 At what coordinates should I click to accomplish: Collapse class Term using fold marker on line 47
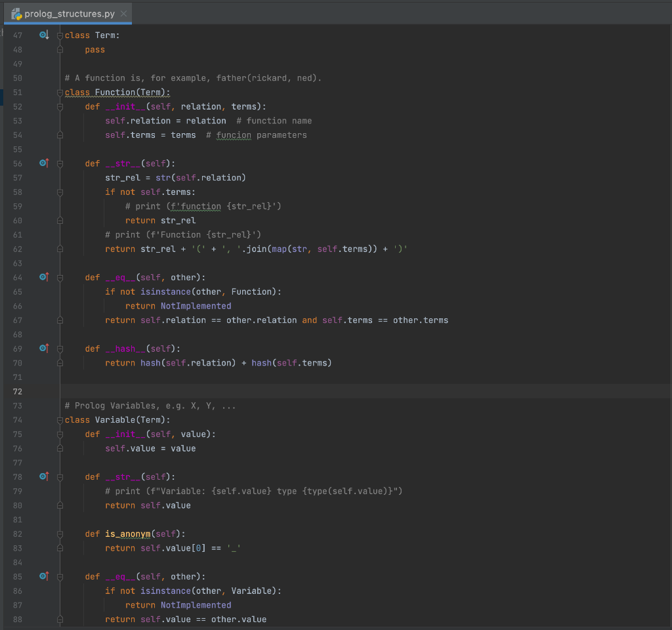pos(60,35)
